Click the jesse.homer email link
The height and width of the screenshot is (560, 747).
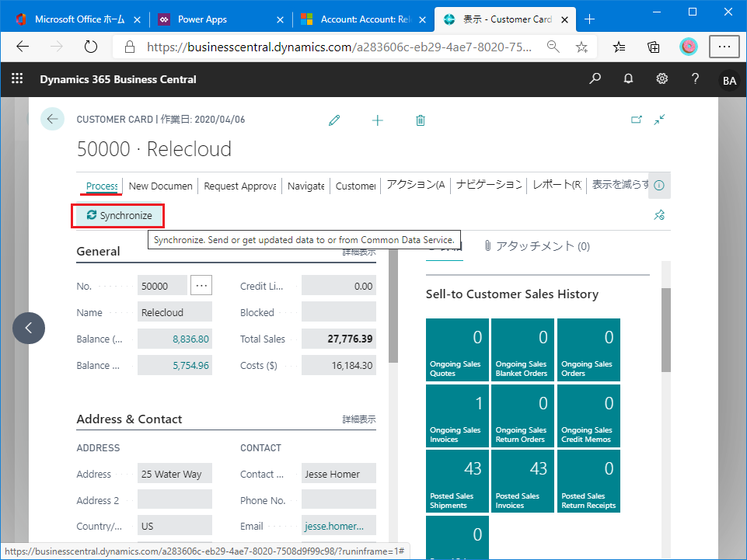pyautogui.click(x=334, y=526)
